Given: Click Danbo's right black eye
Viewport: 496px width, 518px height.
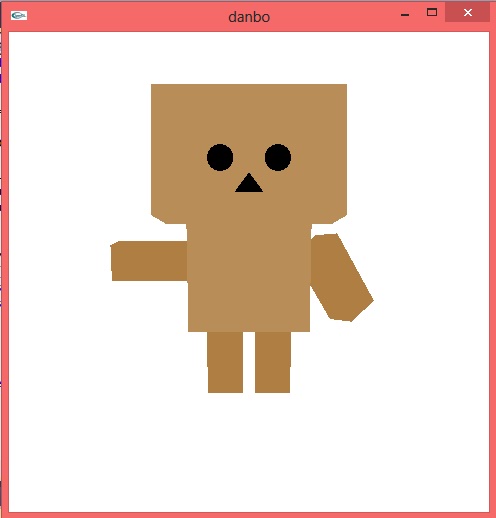Looking at the screenshot, I should pos(278,157).
